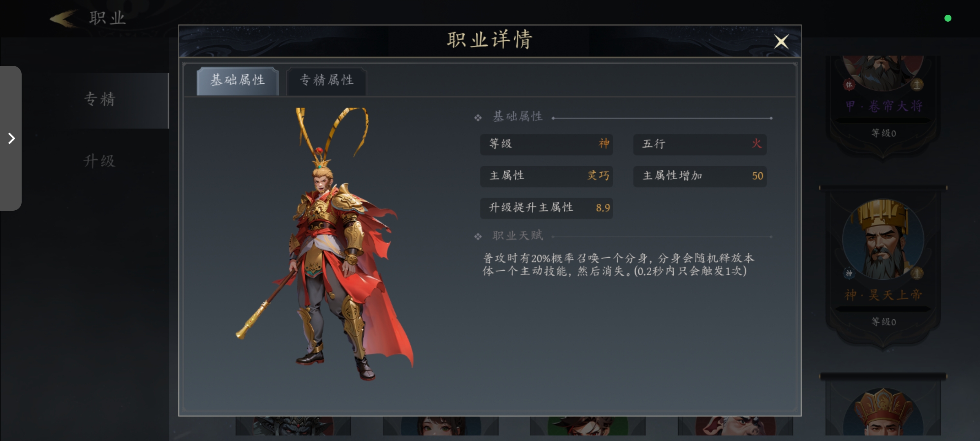Close the 职业详情 dialog with X
Image resolution: width=980 pixels, height=441 pixels.
(781, 41)
